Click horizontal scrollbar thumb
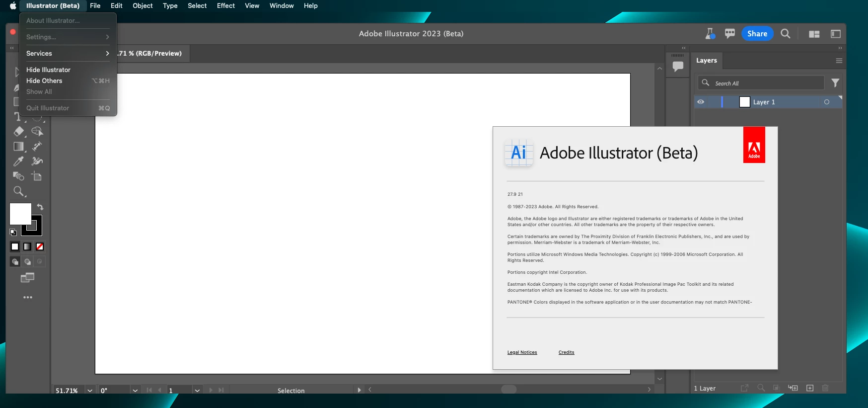Viewport: 868px width, 408px height. point(508,390)
